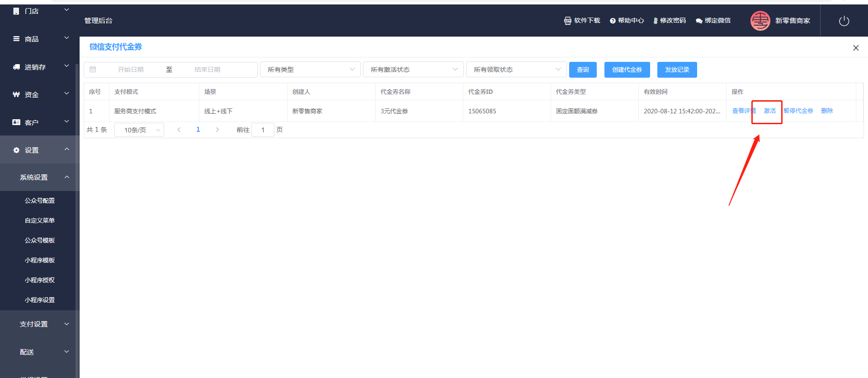Open 小程序设置 menu item

[x=40, y=300]
